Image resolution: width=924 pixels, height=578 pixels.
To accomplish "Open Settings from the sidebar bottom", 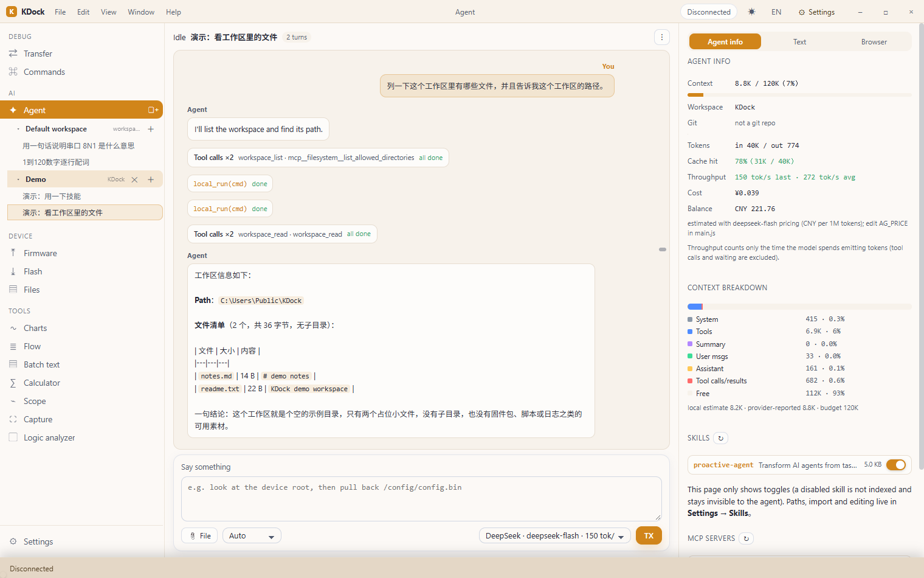I will pos(82,541).
